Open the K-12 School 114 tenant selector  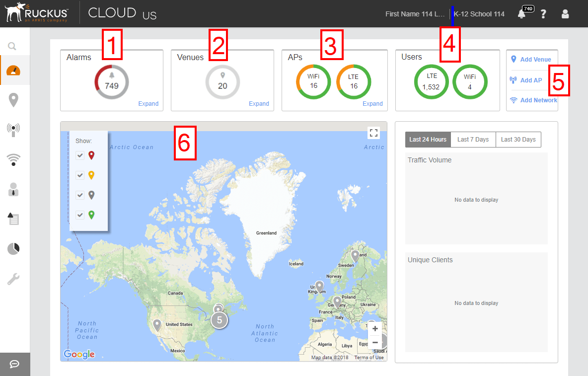point(479,14)
